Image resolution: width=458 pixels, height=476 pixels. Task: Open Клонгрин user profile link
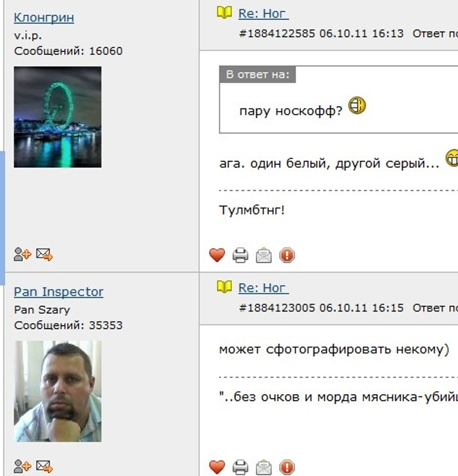pyautogui.click(x=44, y=18)
